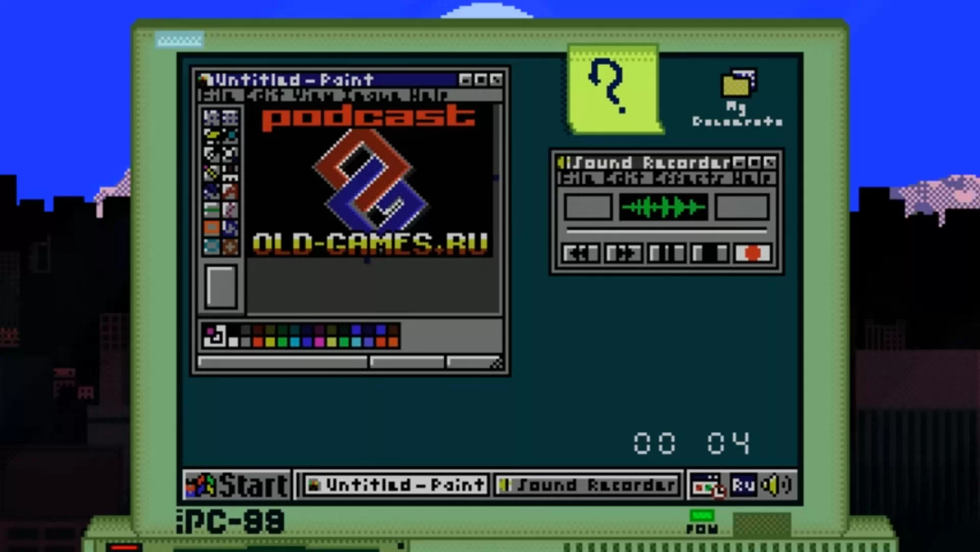Image resolution: width=980 pixels, height=552 pixels.
Task: Rewind to start in Sound Recorder
Action: 581,253
